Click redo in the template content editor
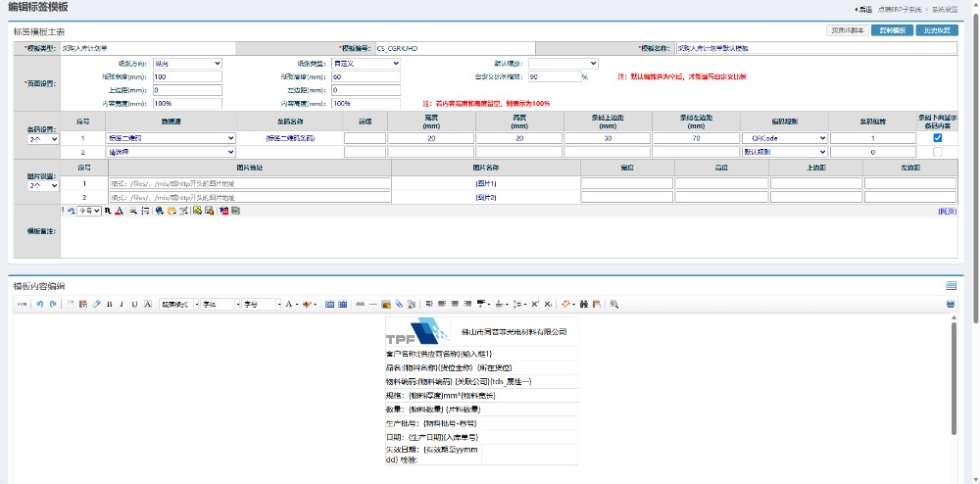The image size is (980, 484). tap(53, 304)
